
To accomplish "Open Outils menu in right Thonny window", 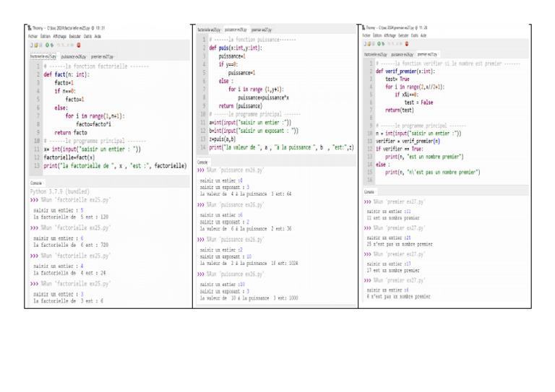I will (413, 35).
